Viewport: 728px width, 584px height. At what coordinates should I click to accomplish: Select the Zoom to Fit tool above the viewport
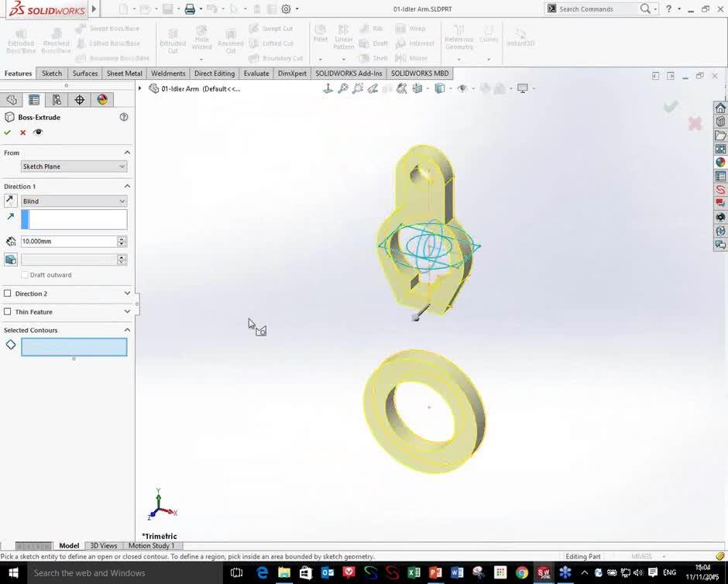(x=342, y=88)
